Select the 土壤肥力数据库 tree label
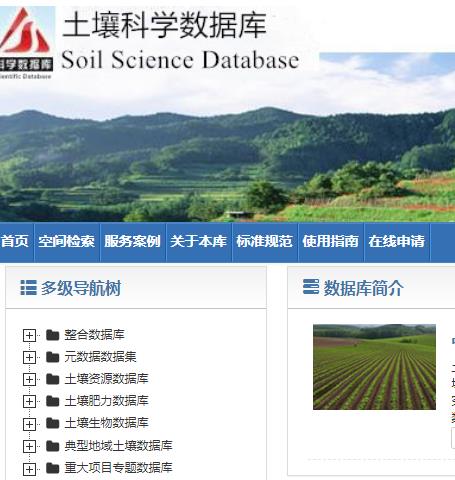The height and width of the screenshot is (480, 455). click(106, 401)
